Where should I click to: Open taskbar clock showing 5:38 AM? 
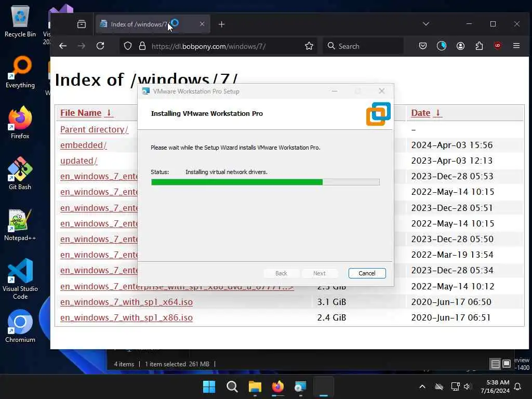point(495,387)
